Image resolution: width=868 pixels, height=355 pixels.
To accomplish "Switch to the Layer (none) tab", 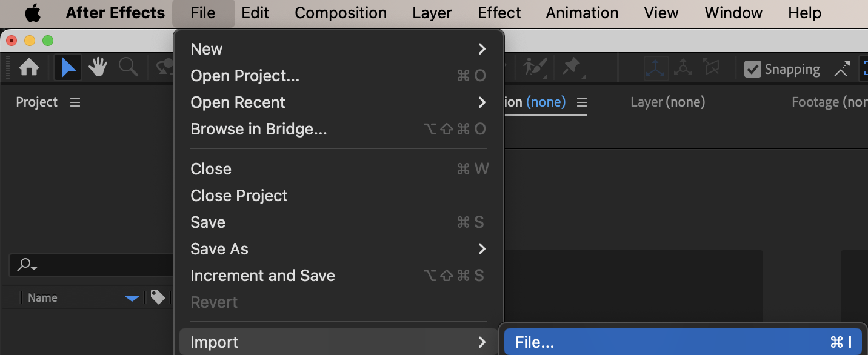I will 667,102.
